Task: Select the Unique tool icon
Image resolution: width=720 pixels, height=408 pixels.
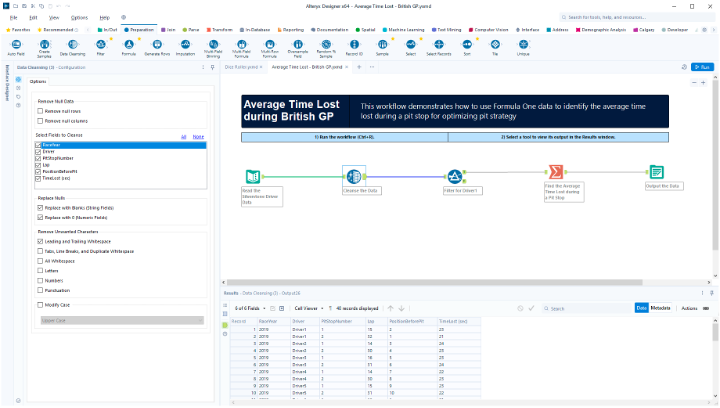Action: click(x=523, y=45)
